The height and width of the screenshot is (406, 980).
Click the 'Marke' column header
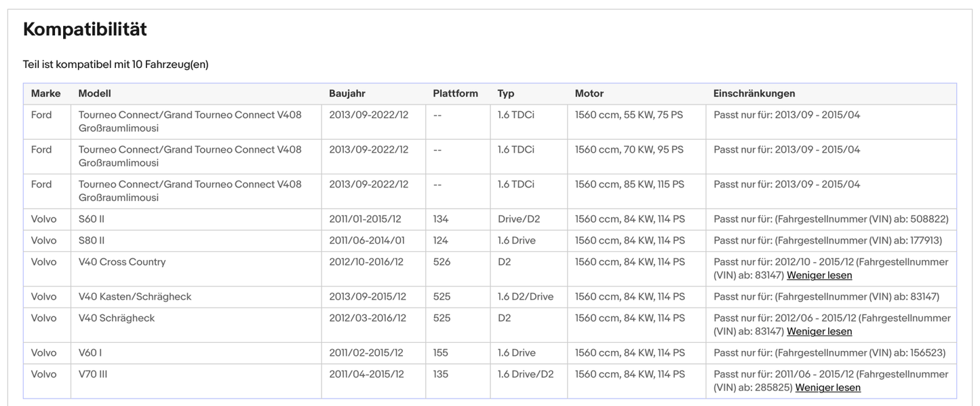point(45,94)
